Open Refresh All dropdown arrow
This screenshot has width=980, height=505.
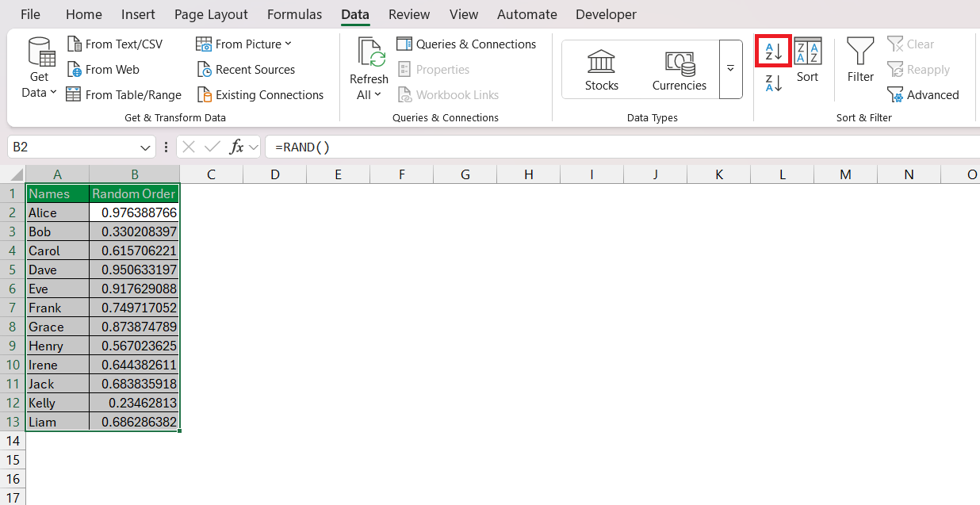pyautogui.click(x=377, y=94)
